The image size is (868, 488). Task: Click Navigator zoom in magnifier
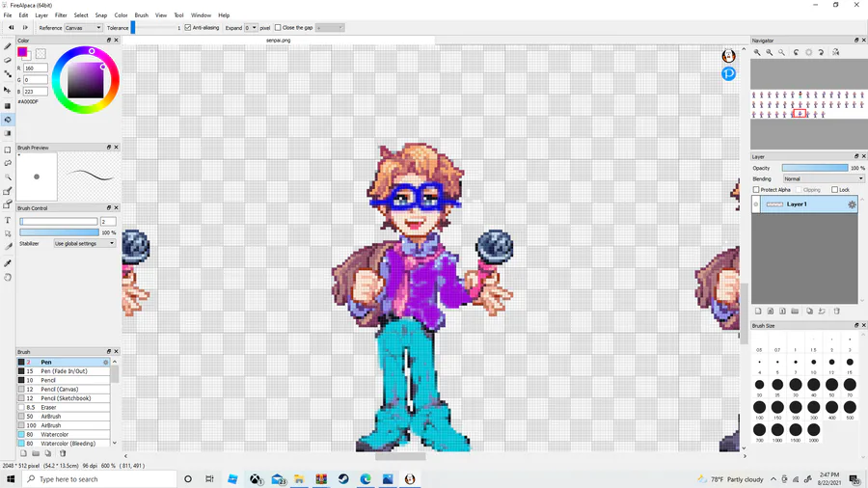coord(757,52)
